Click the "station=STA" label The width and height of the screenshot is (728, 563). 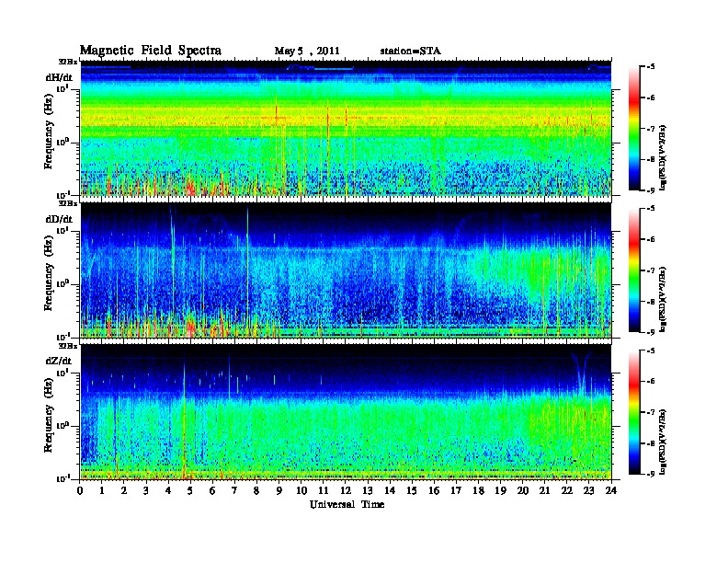(411, 52)
